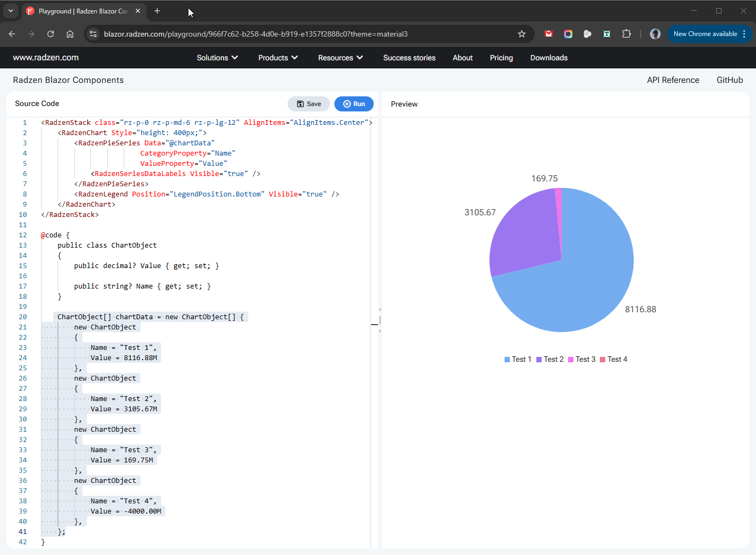Open the Chrome profile avatar
This screenshot has height=555, width=756.
[655, 34]
